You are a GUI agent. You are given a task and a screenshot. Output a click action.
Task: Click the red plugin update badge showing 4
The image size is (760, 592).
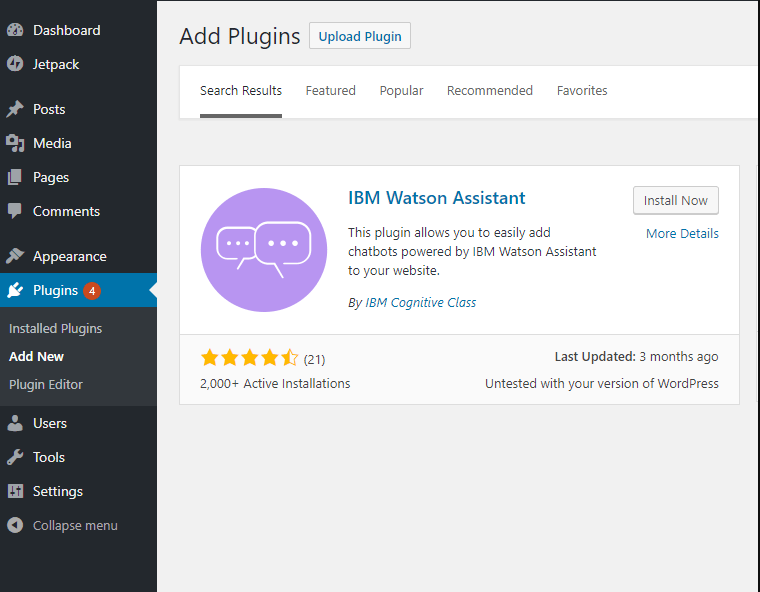coord(92,291)
